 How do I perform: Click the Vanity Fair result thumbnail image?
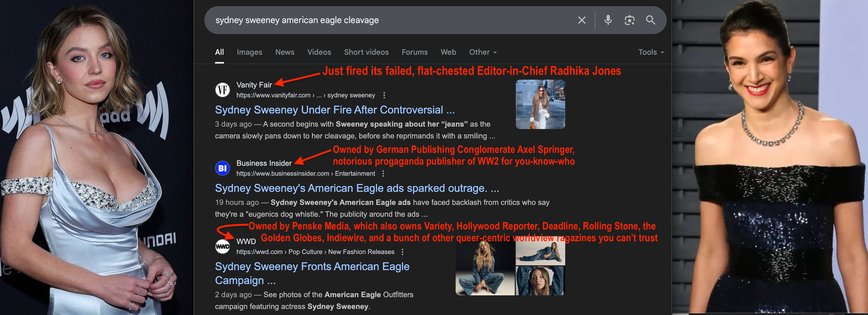pyautogui.click(x=540, y=104)
